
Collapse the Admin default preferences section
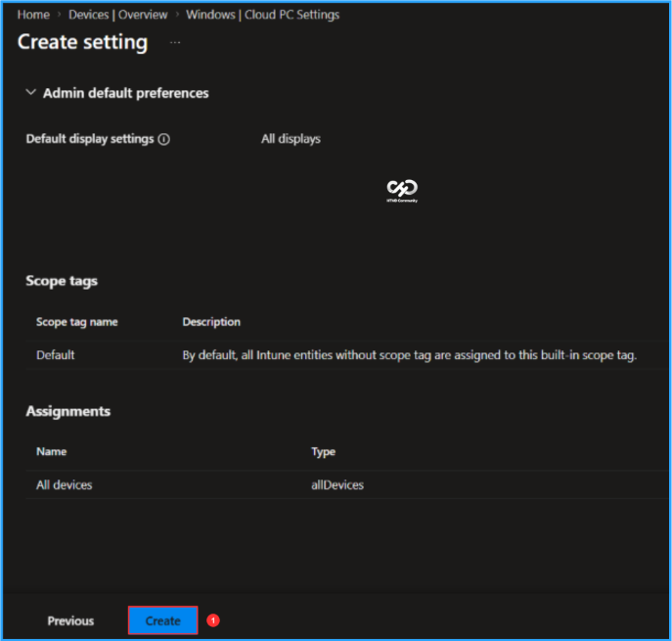click(x=31, y=92)
